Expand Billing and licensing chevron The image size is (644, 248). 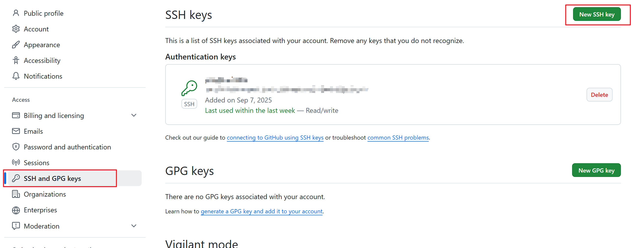[x=134, y=115]
